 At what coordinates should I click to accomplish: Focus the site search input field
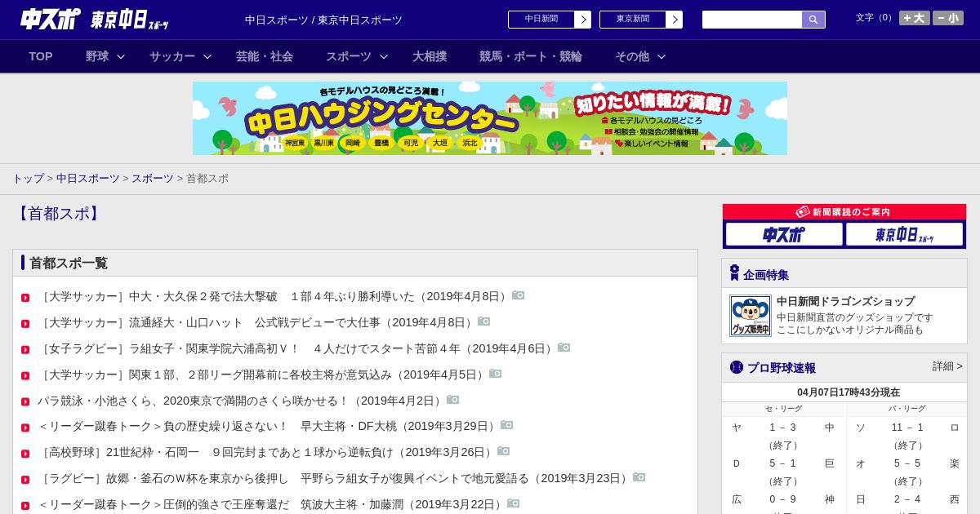coord(752,20)
